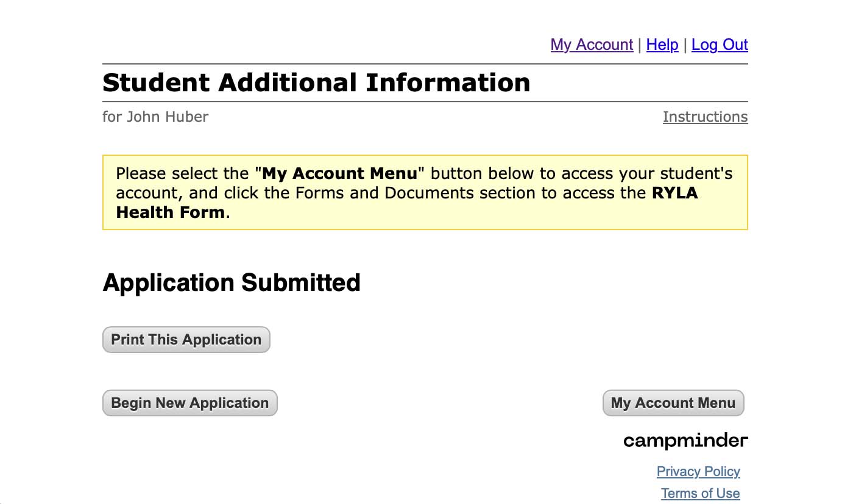
Task: Open the Instructions link
Action: click(x=705, y=116)
